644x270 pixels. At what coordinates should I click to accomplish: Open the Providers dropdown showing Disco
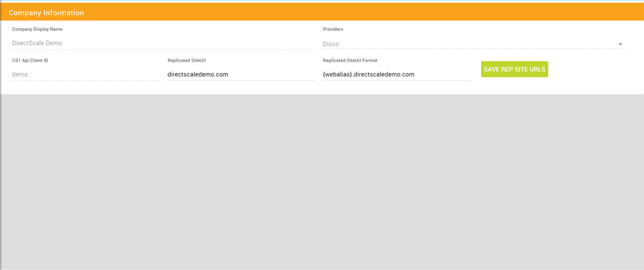pos(474,44)
